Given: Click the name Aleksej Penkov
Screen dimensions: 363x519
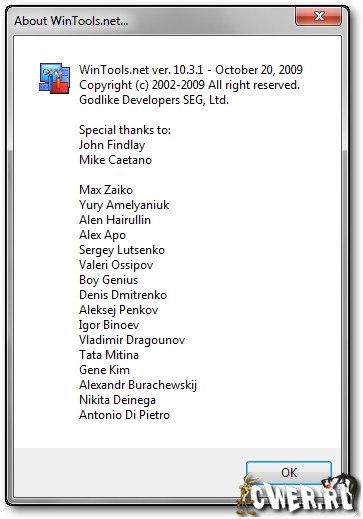Looking at the screenshot, I should 119,310.
